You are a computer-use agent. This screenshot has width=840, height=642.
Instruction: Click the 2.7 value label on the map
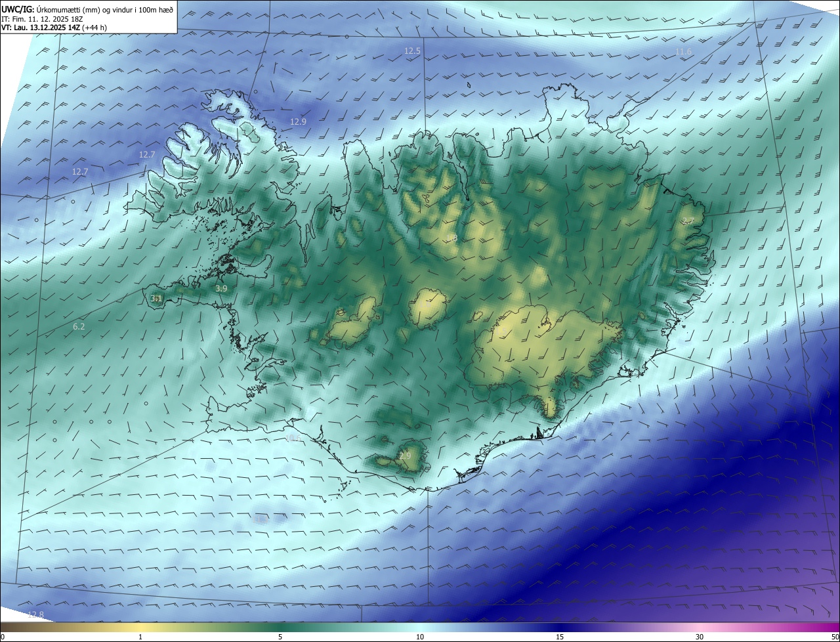coord(688,221)
